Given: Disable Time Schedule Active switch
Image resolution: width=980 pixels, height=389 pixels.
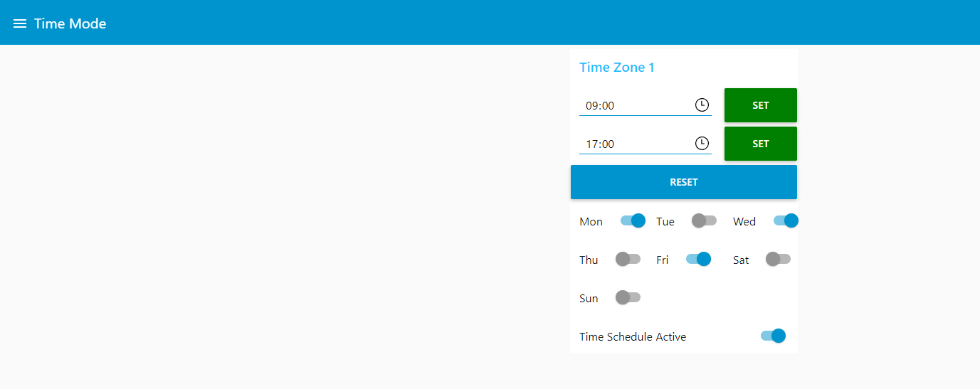Looking at the screenshot, I should 773,336.
